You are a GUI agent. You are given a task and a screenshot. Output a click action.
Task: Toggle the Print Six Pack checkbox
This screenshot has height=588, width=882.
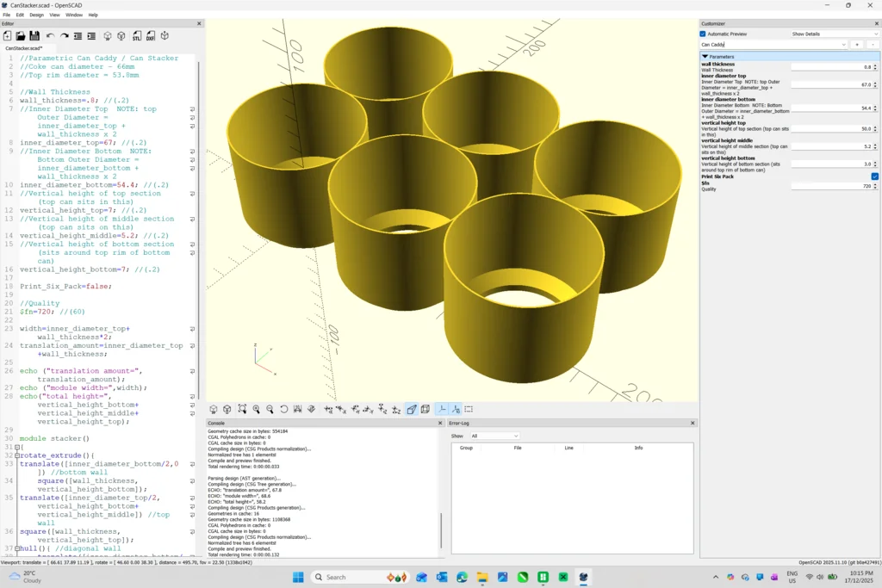(874, 176)
